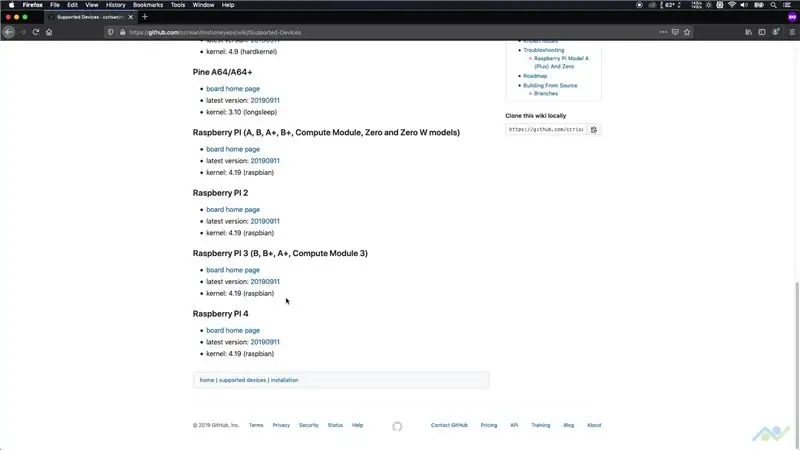Viewport: 800px width, 450px height.
Task: Open Spotlight search in menu bar
Action: tap(773, 5)
